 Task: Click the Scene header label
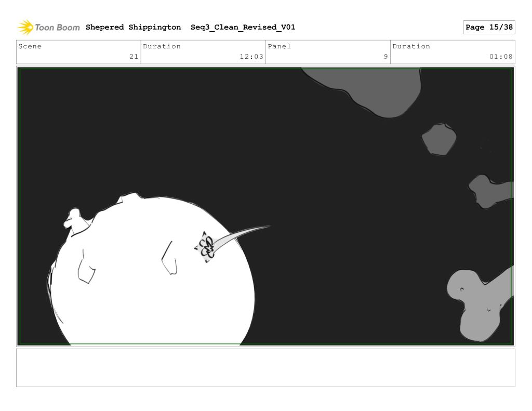30,46
